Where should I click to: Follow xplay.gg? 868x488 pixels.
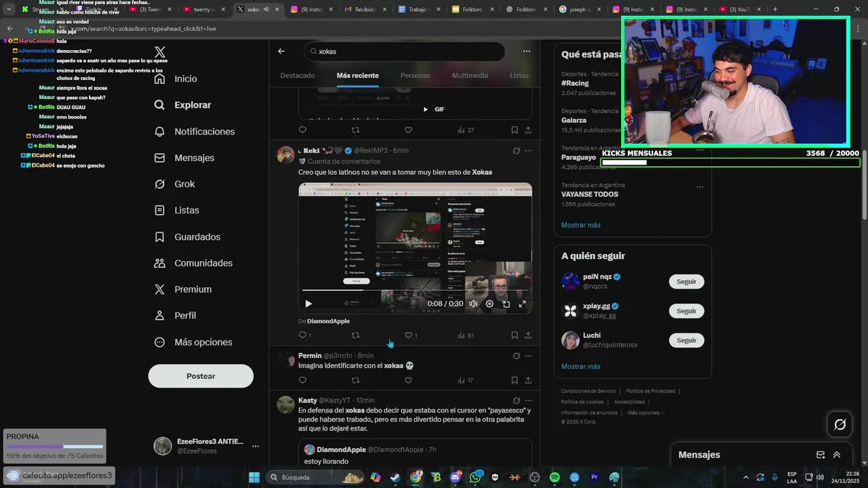[x=686, y=310]
